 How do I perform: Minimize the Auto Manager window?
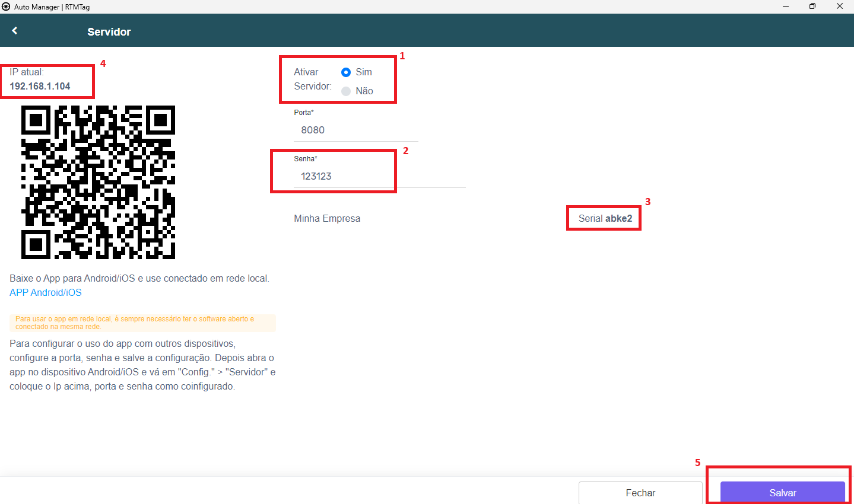786,7
